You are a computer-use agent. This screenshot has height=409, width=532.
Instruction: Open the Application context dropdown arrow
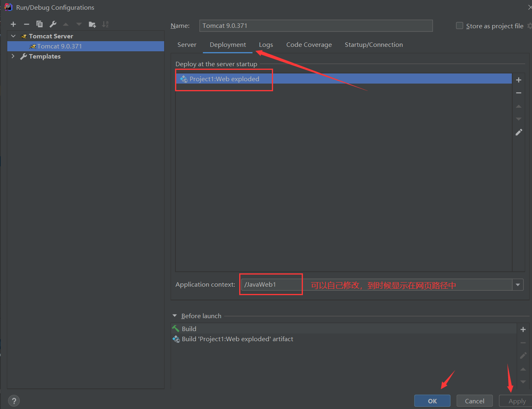pyautogui.click(x=518, y=285)
